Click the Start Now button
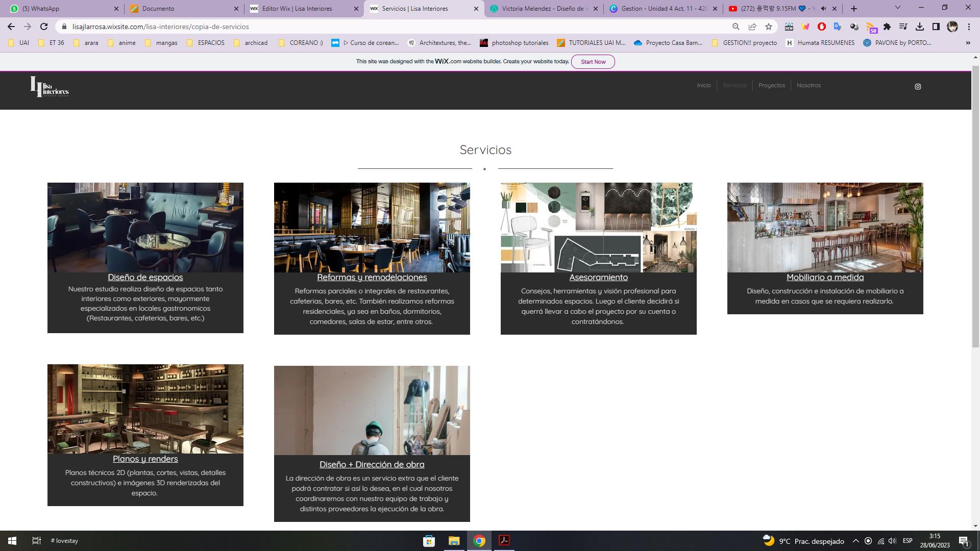The height and width of the screenshot is (551, 980). pos(593,62)
